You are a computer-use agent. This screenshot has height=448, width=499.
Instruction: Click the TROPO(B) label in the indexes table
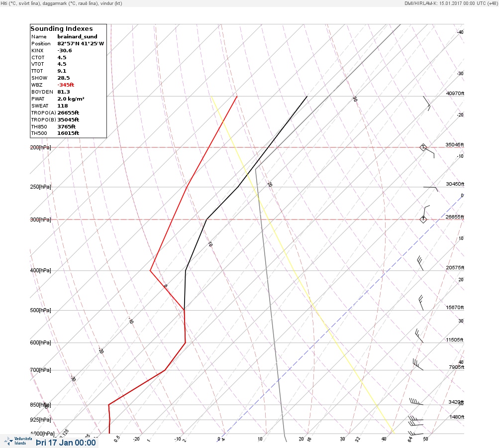44,120
